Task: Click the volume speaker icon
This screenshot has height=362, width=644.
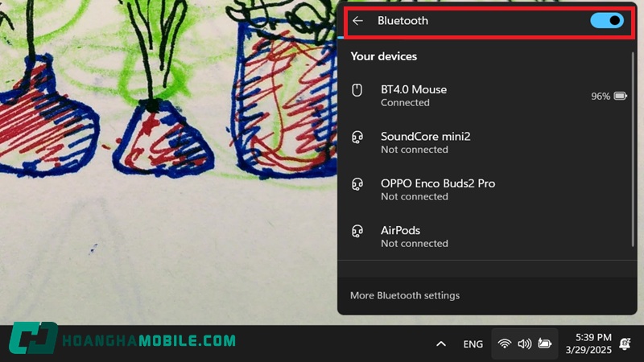Action: pos(525,343)
